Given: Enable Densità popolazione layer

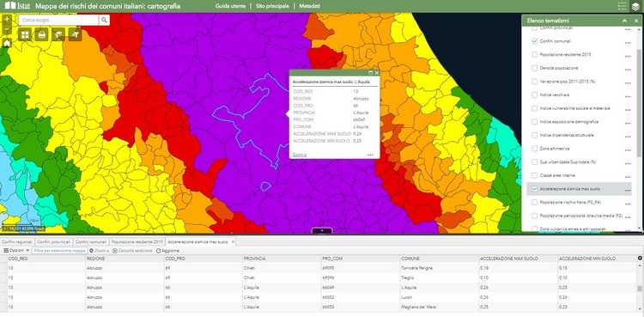Looking at the screenshot, I should point(534,68).
